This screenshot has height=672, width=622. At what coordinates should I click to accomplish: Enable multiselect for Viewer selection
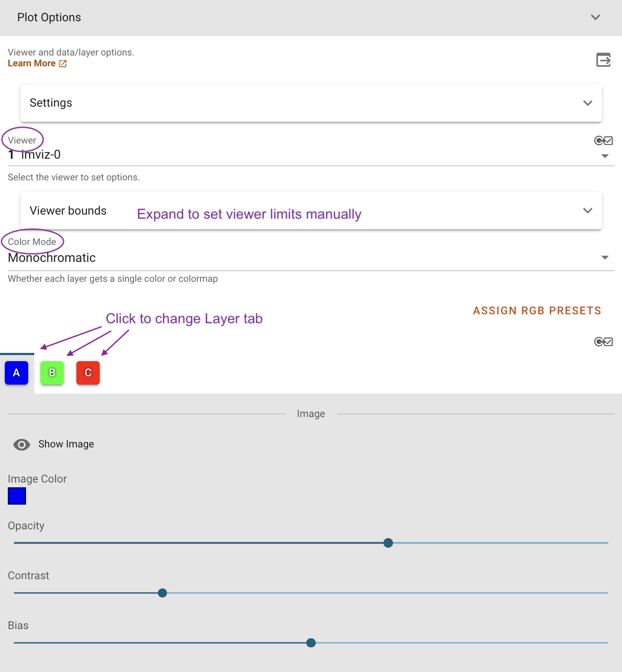click(603, 140)
